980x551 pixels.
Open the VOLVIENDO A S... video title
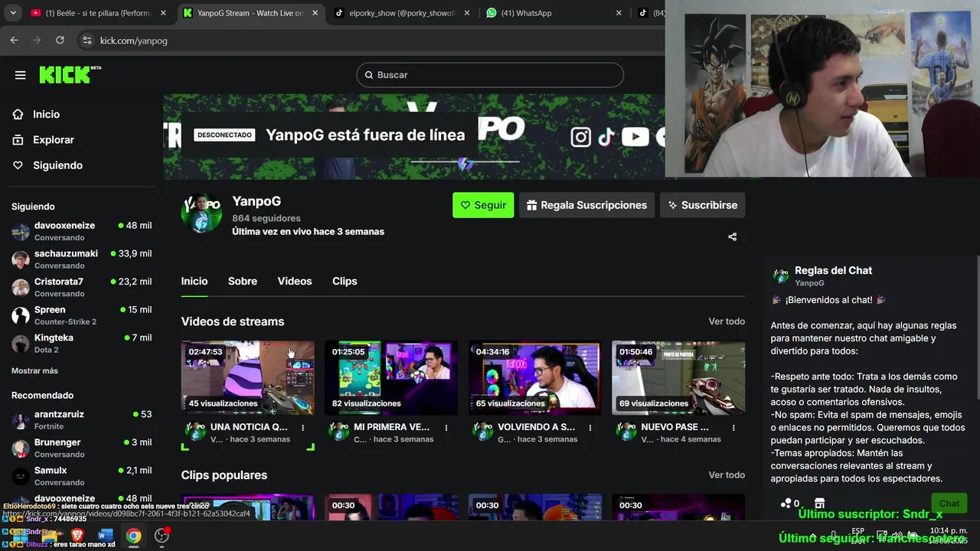click(536, 427)
